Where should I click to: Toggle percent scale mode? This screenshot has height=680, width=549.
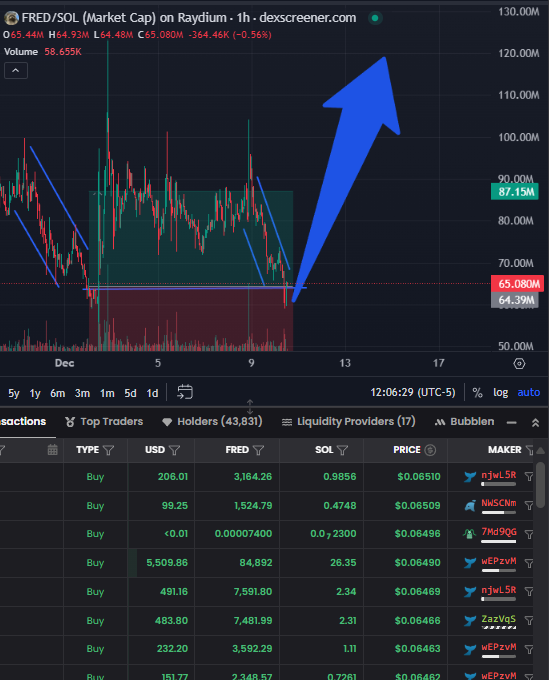point(477,392)
